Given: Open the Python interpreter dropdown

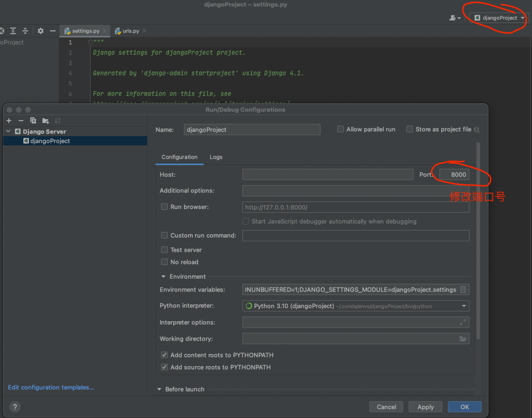Looking at the screenshot, I should 464,306.
